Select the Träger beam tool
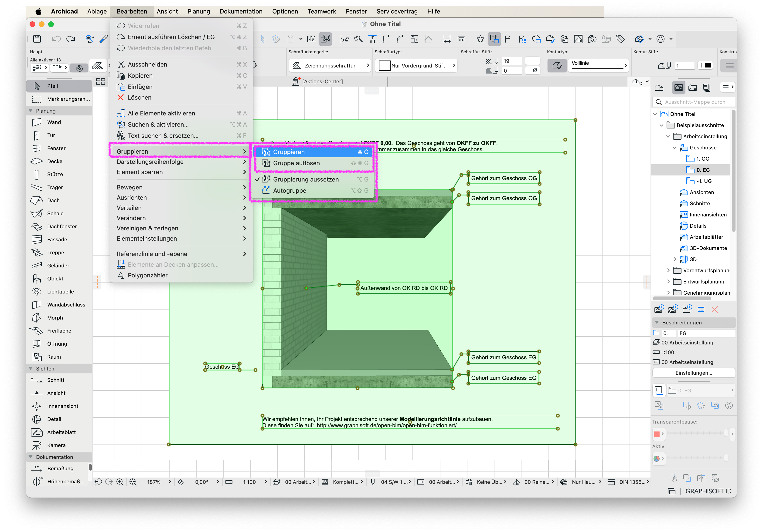The image size is (763, 532). tap(59, 187)
